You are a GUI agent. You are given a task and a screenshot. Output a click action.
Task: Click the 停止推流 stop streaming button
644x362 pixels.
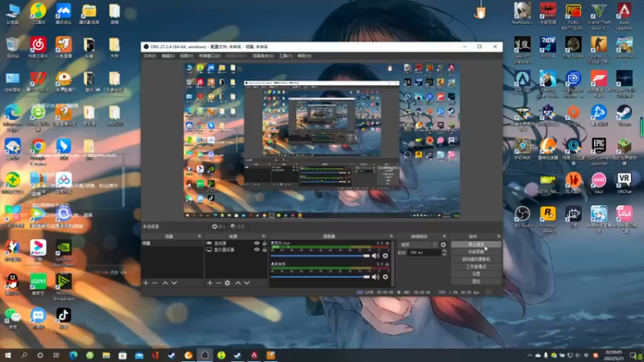[476, 245]
